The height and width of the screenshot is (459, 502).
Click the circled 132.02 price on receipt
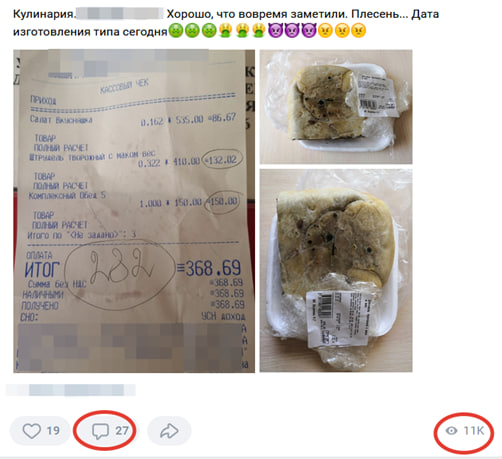(x=223, y=159)
